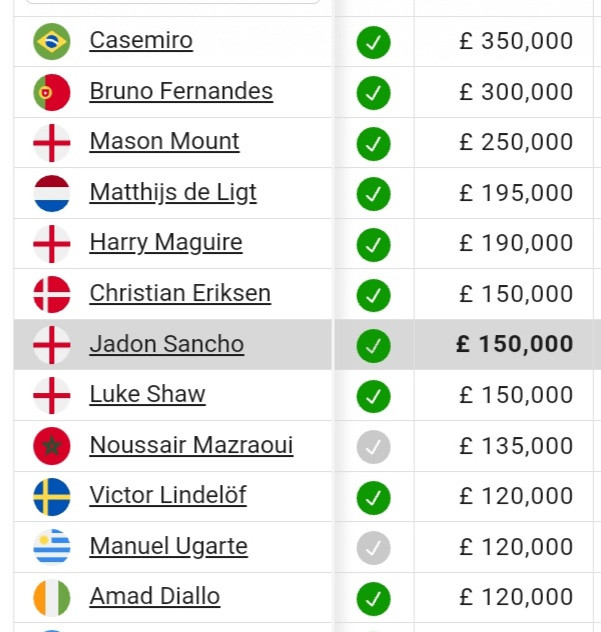Click the Morocco flag beside Noussair Mazraoui
This screenshot has height=632, width=601.
(52, 446)
